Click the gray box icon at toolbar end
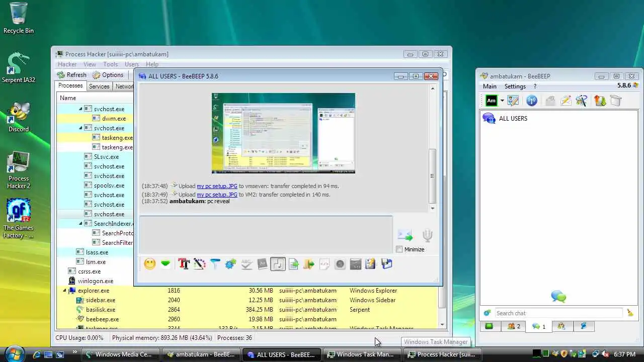This screenshot has width=644, height=362. pos(615,101)
